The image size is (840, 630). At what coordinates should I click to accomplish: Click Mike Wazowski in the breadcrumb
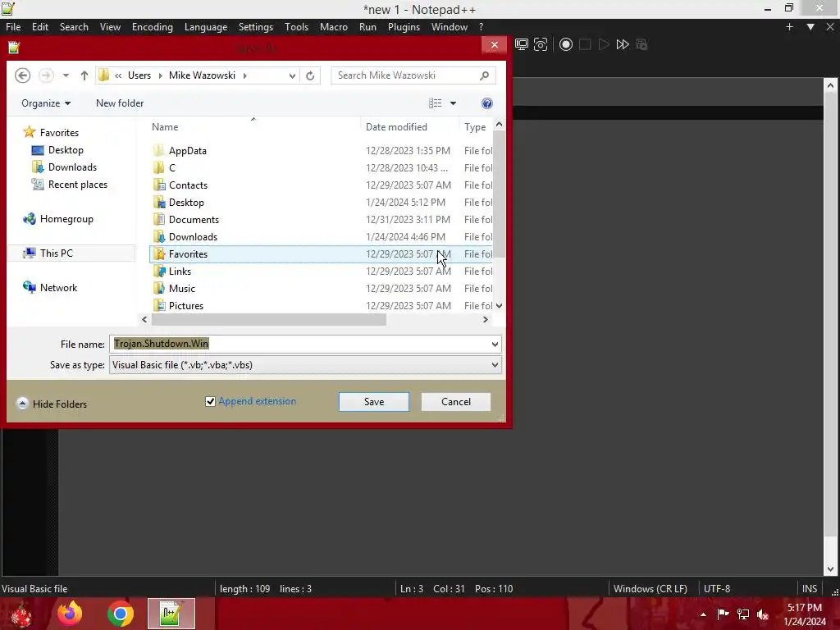202,75
